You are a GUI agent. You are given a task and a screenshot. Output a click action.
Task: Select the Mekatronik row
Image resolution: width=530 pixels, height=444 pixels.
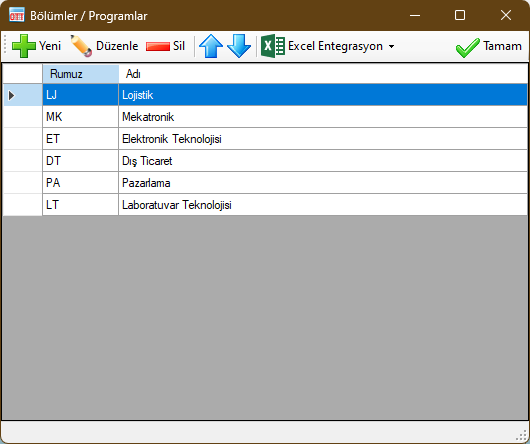point(265,117)
